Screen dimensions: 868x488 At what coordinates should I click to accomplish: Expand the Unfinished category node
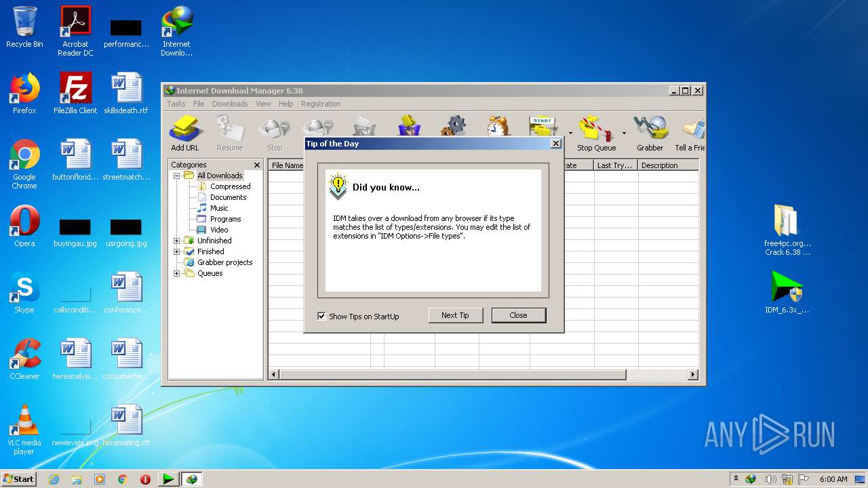177,241
